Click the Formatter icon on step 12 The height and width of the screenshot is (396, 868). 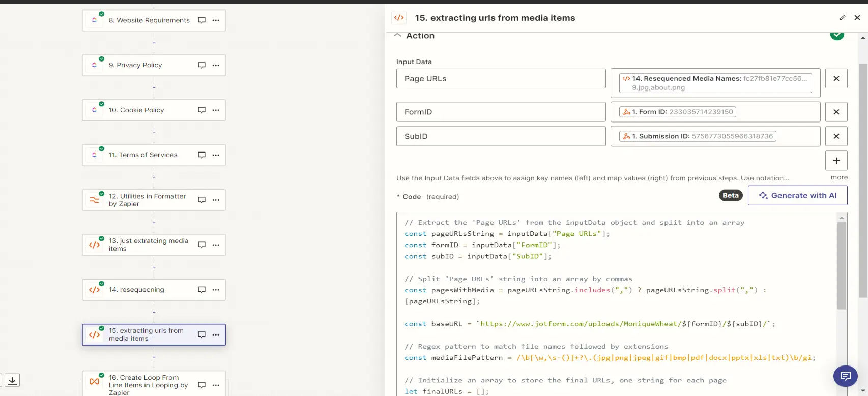(x=95, y=200)
